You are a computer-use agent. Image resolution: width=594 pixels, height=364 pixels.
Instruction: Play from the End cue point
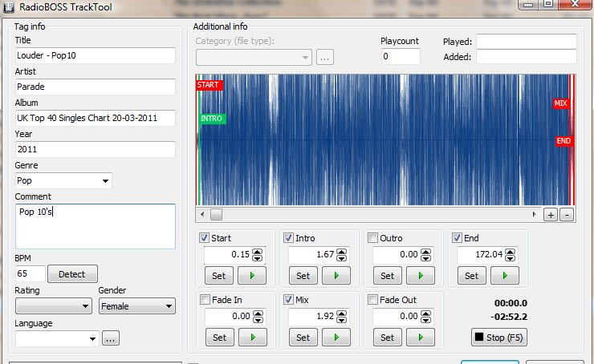coord(505,276)
